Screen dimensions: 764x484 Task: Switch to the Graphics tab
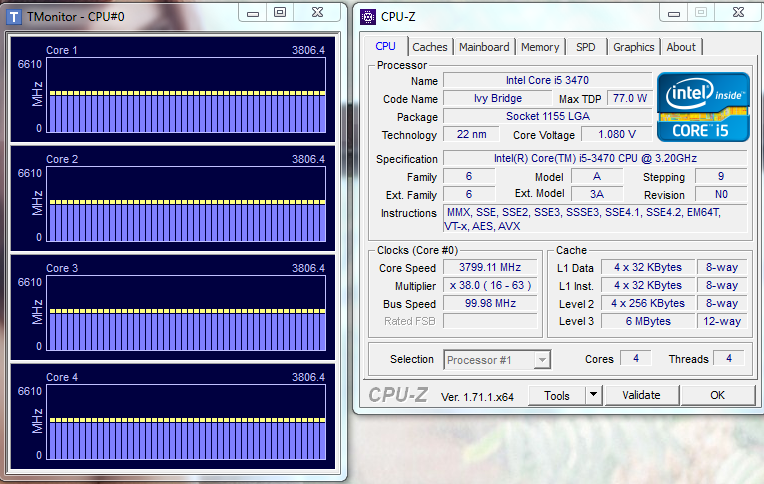coord(633,47)
